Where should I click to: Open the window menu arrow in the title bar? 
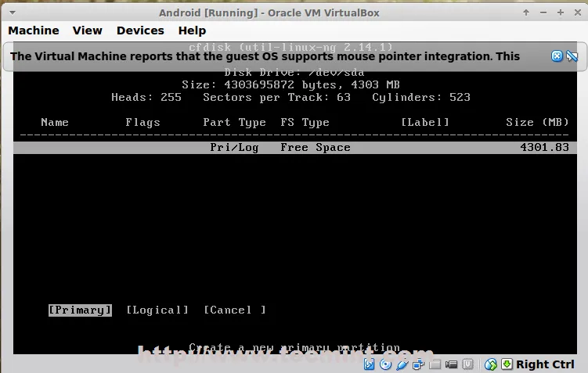(13, 13)
